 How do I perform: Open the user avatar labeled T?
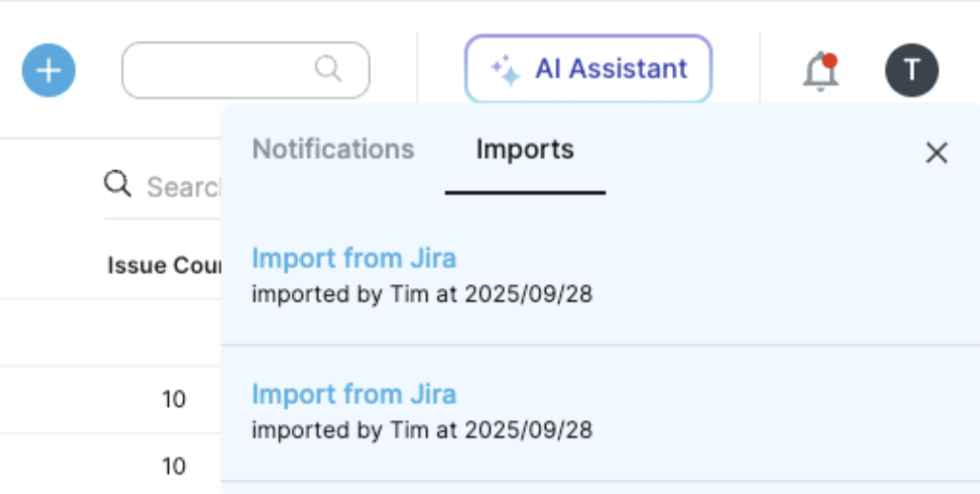click(912, 70)
